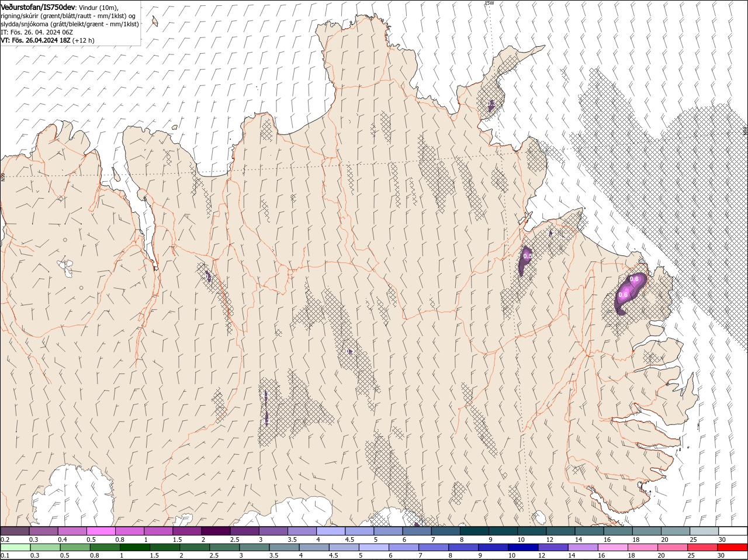Viewport: 748px width, 560px height.
Task: Click the 0.2 value on the upper scale
Action: (5, 539)
